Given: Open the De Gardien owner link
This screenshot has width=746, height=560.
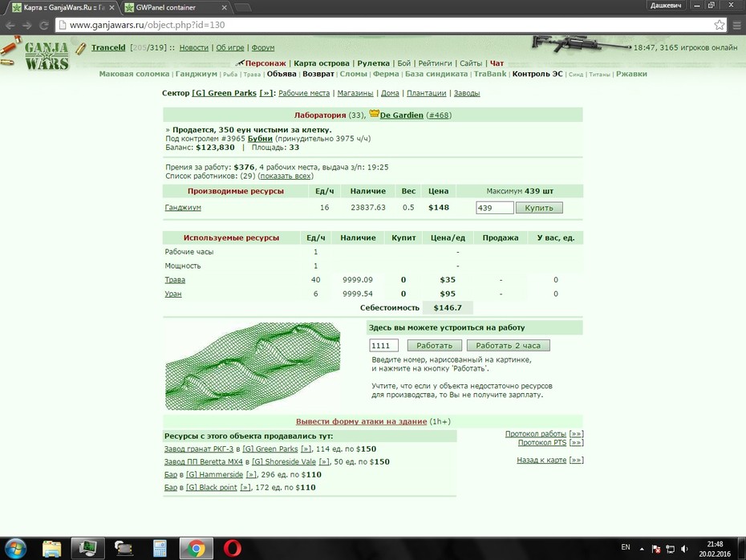Looking at the screenshot, I should pos(402,116).
